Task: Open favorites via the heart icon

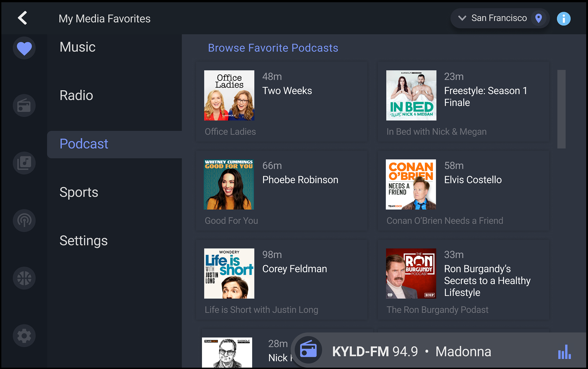Action: 24,48
